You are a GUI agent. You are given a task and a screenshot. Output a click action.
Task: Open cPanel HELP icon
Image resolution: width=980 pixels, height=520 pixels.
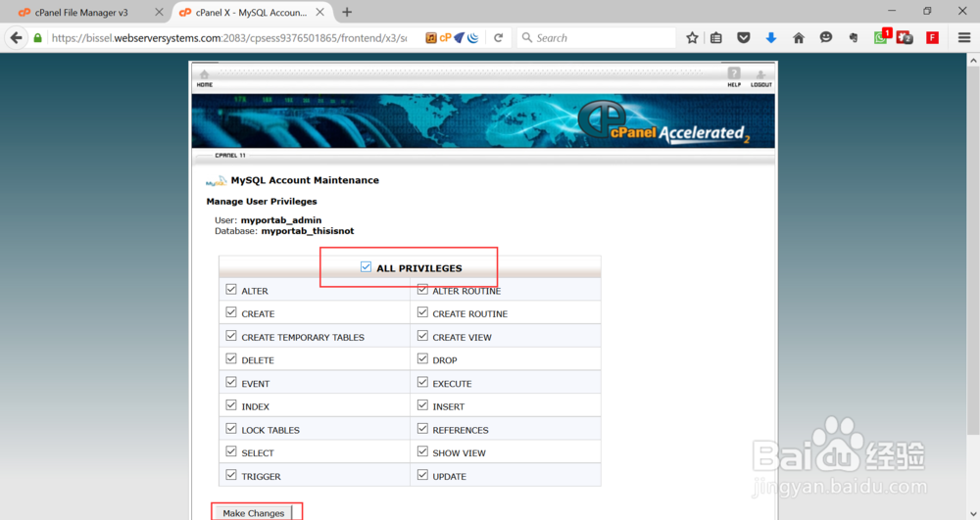pyautogui.click(x=734, y=77)
